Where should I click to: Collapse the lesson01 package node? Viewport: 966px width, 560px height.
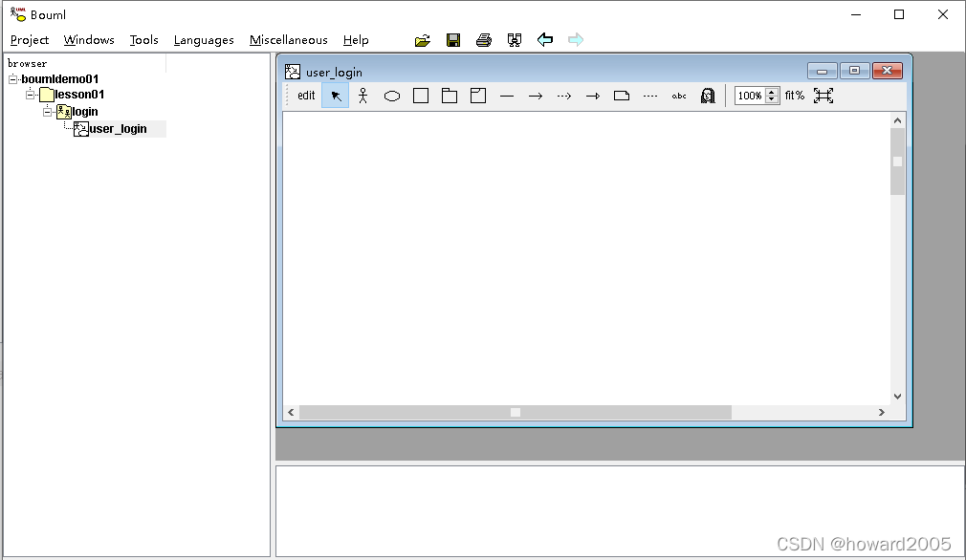[31, 95]
